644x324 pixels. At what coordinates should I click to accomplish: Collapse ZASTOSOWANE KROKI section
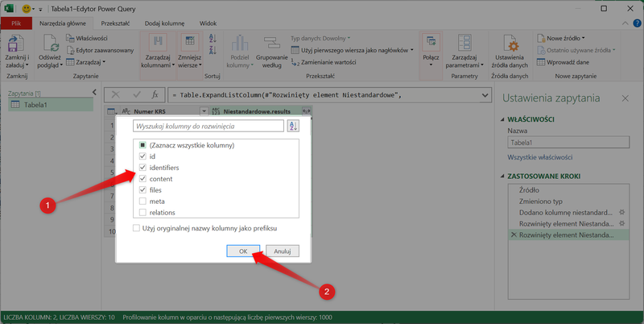[x=502, y=177]
